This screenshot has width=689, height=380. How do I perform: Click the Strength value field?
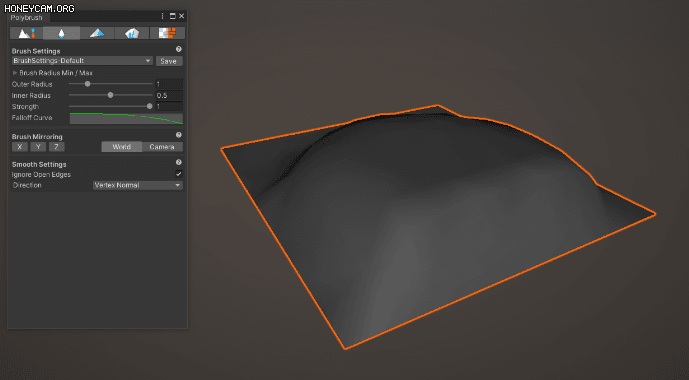[169, 107]
